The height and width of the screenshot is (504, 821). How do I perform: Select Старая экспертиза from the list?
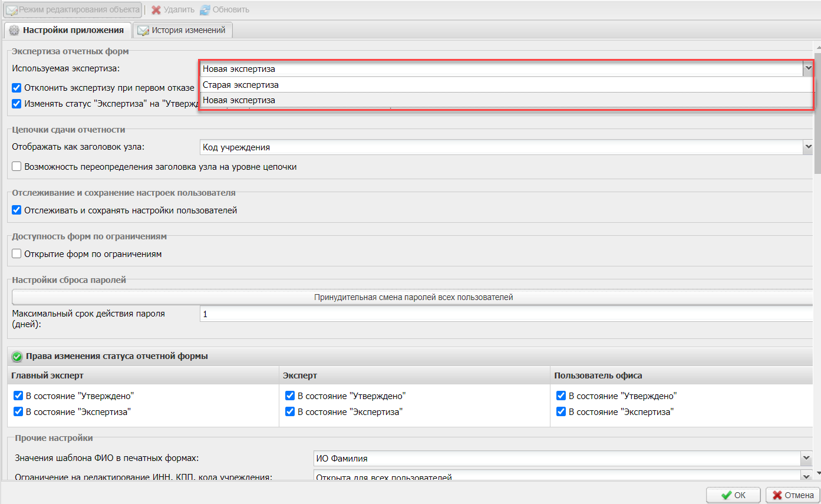(x=240, y=85)
